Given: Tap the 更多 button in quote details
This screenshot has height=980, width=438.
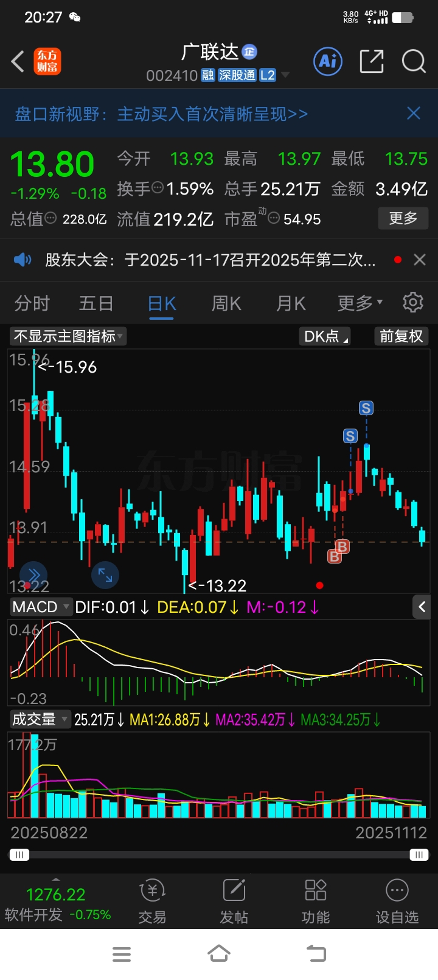Looking at the screenshot, I should [x=403, y=218].
